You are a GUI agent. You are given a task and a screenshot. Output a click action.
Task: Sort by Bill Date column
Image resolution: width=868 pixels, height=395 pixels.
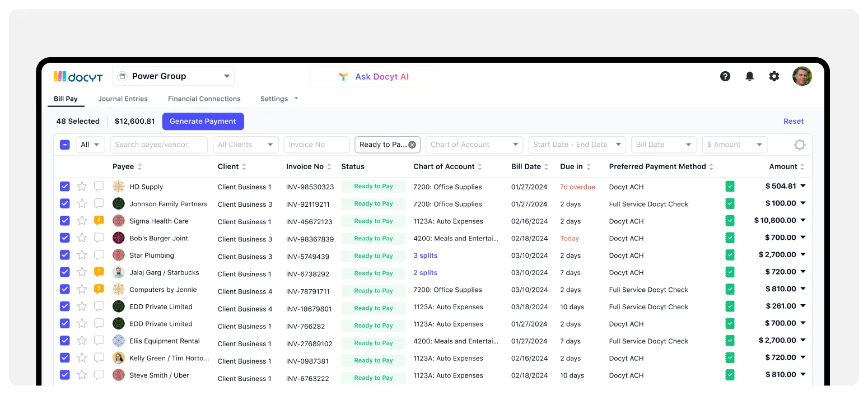click(530, 166)
